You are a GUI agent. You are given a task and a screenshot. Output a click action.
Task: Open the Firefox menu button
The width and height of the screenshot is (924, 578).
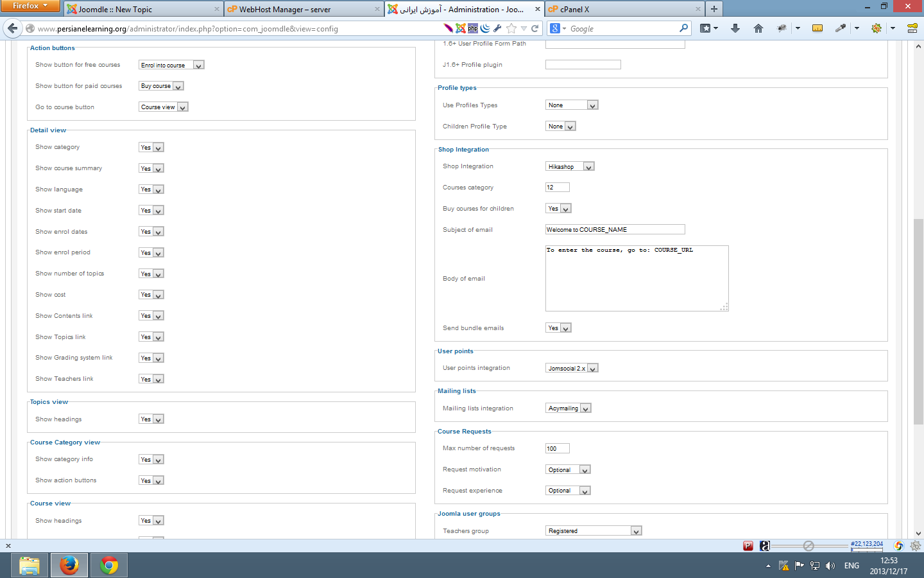(x=30, y=6)
